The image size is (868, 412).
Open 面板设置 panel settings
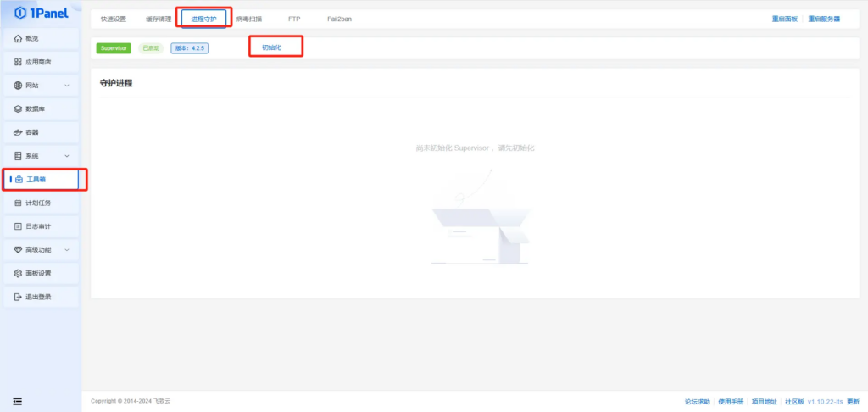click(38, 274)
